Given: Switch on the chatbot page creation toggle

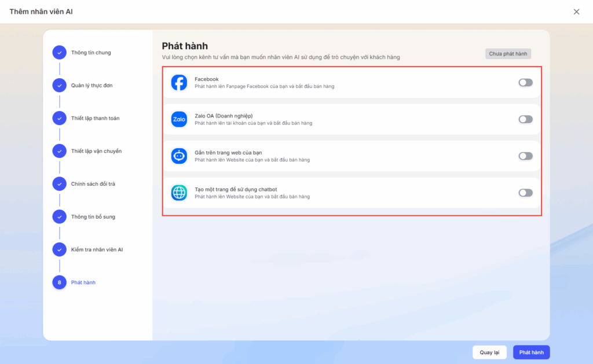Looking at the screenshot, I should (x=525, y=193).
